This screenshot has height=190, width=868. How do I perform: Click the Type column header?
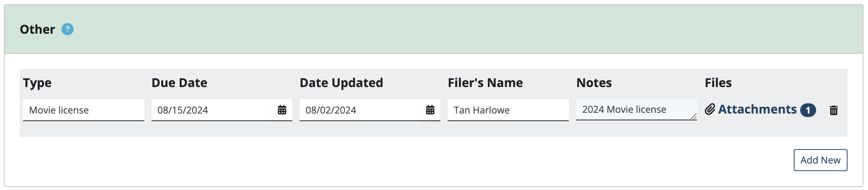pyautogui.click(x=37, y=83)
